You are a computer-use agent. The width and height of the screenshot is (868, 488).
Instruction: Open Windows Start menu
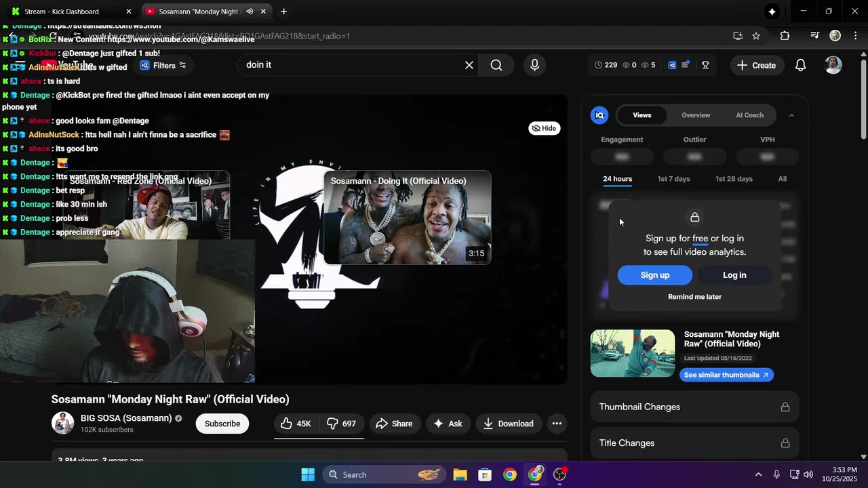click(x=308, y=474)
